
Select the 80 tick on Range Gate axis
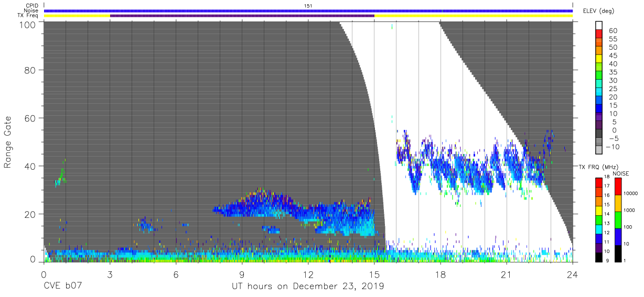[x=30, y=70]
